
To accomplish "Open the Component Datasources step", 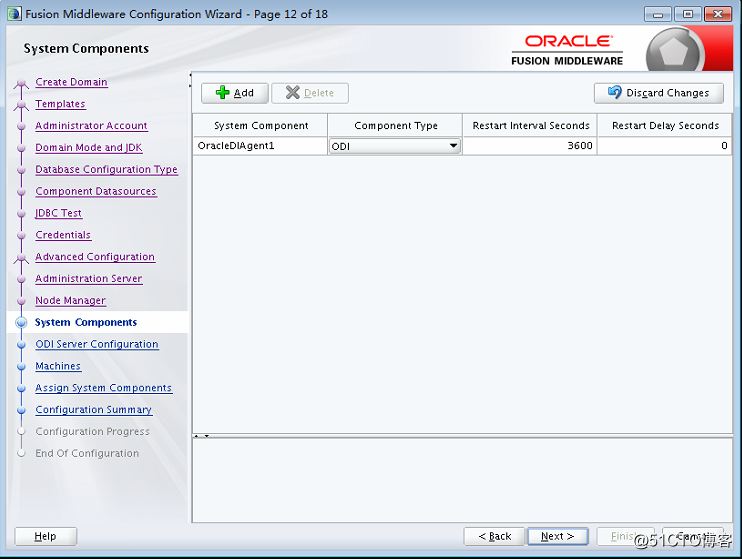I will point(96,191).
